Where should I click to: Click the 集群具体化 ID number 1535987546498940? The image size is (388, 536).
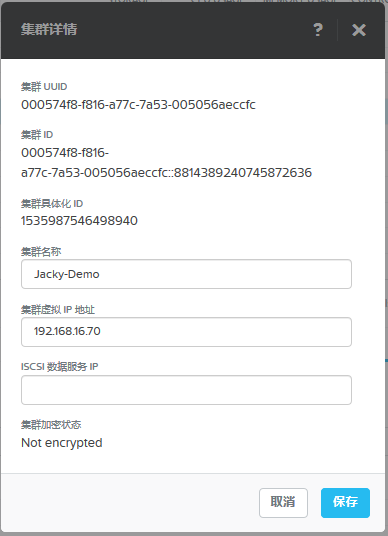click(x=79, y=221)
